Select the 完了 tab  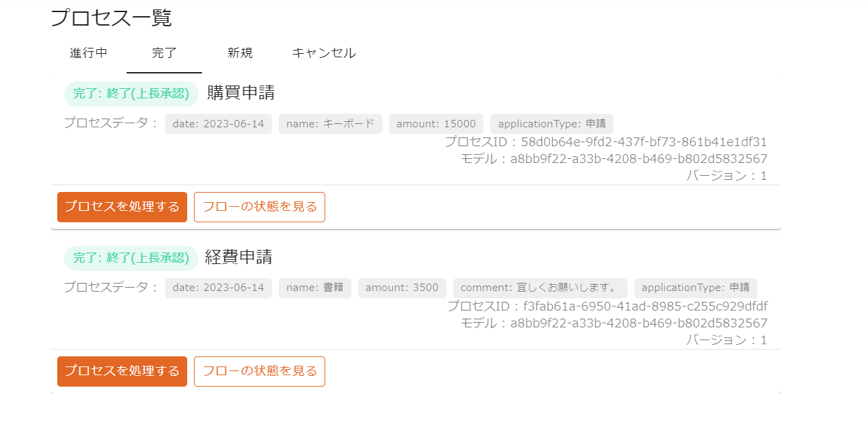[x=164, y=53]
